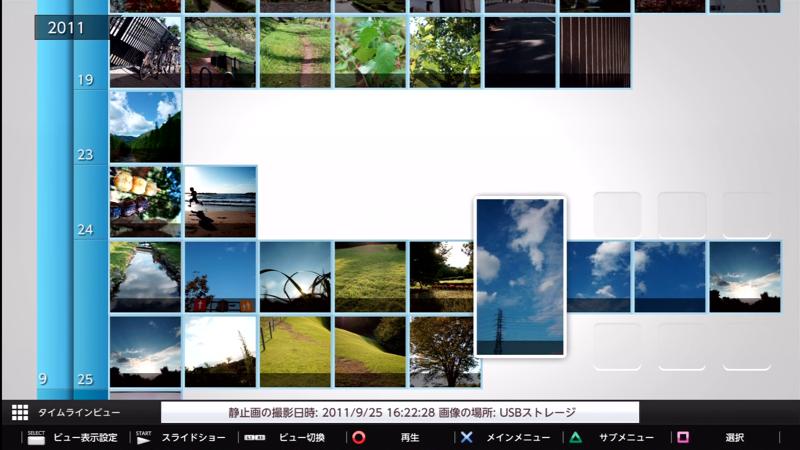This screenshot has width=800, height=450.
Task: Click the L1 R1 button icon
Action: pos(255,438)
